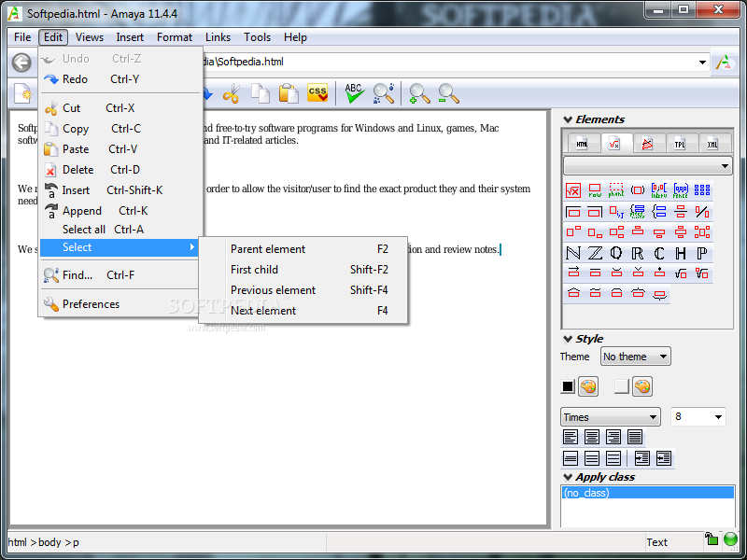Insert the math 'fence' element
This screenshot has height=560, width=747.
(681, 190)
